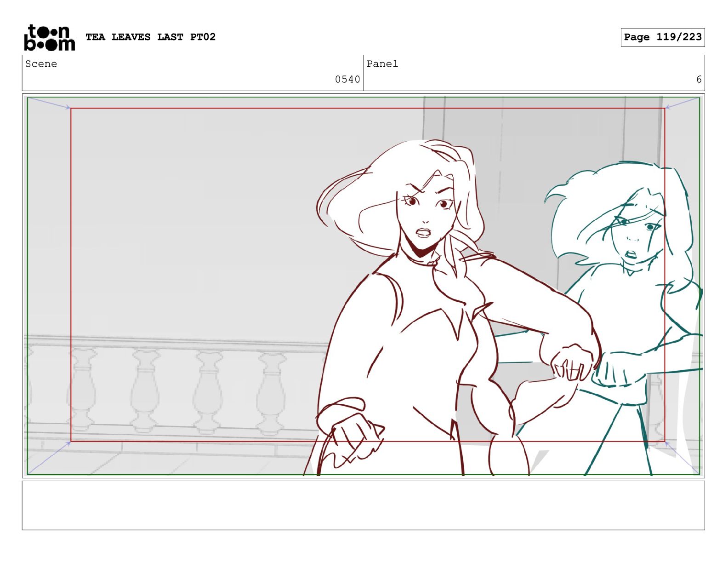Select the title text 'TEA LEAVES LAST PT02'
This screenshot has height=563, width=728.
coord(150,37)
